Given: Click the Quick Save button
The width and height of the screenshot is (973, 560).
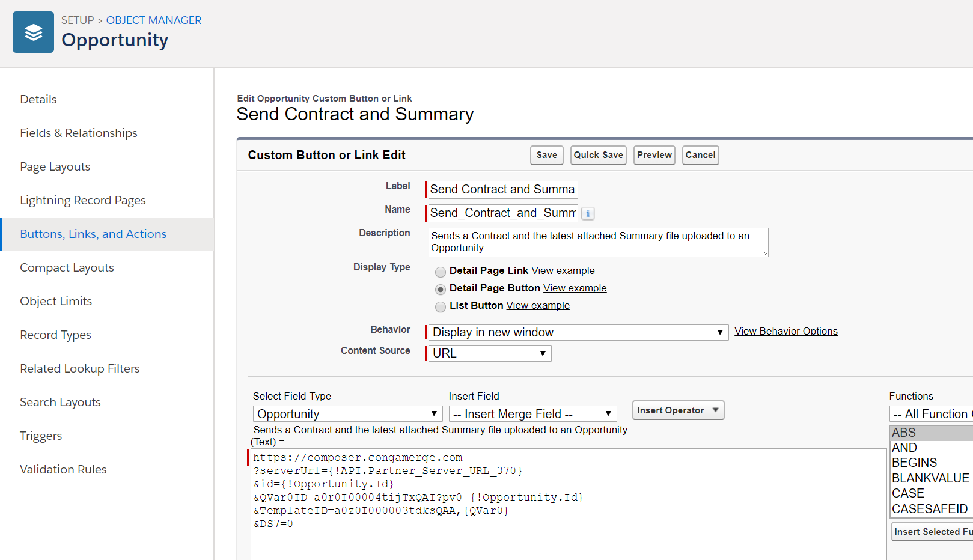Looking at the screenshot, I should point(598,155).
